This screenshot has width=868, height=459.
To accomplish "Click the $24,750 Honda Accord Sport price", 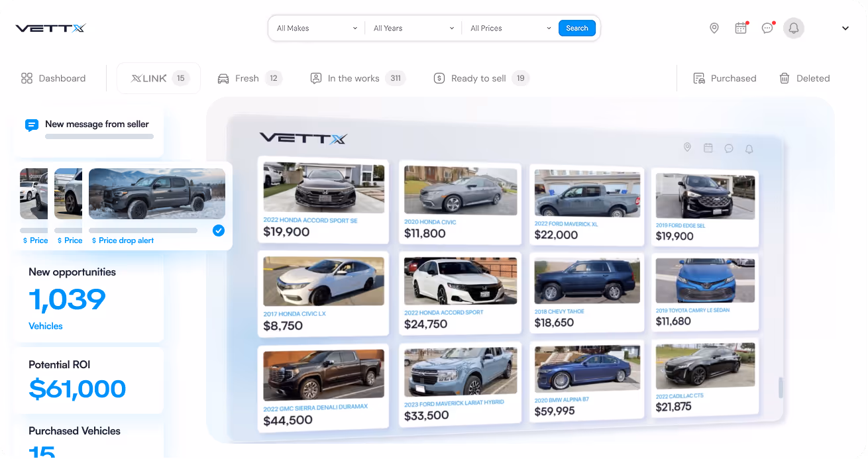I will (425, 325).
